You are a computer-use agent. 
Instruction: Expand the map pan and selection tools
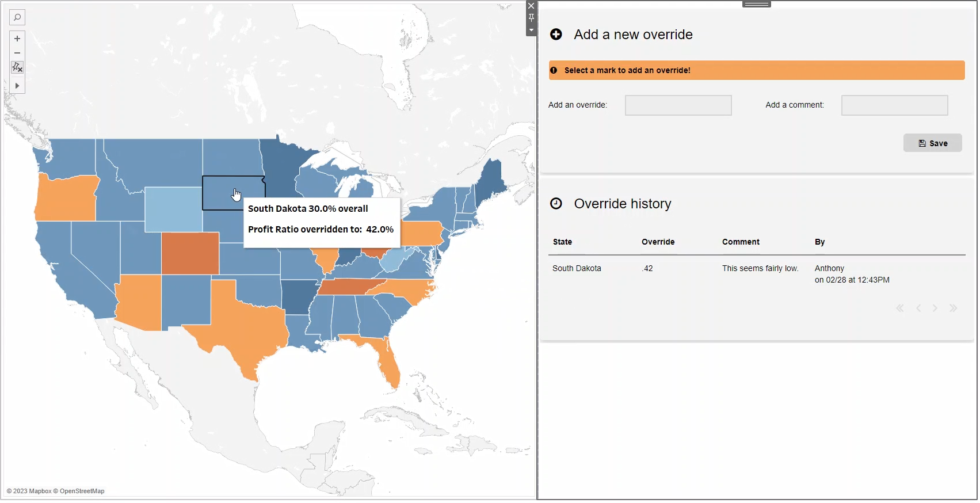tap(17, 85)
